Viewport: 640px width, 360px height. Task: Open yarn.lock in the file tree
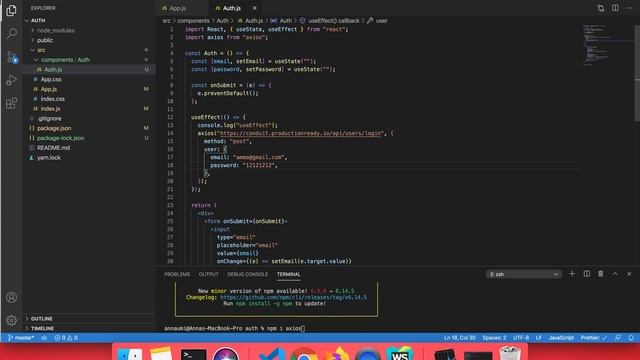click(x=49, y=158)
